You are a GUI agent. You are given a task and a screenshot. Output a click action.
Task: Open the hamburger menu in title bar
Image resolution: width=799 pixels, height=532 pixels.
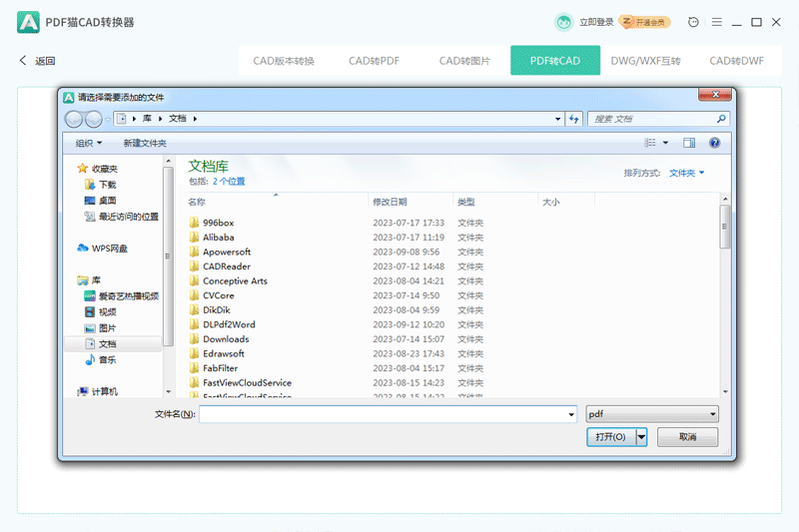point(716,22)
